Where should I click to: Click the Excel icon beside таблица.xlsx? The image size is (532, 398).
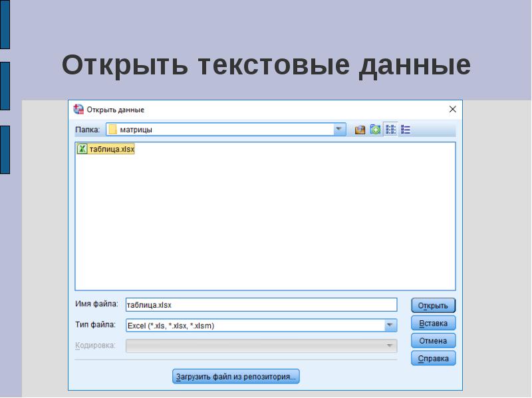(x=82, y=149)
